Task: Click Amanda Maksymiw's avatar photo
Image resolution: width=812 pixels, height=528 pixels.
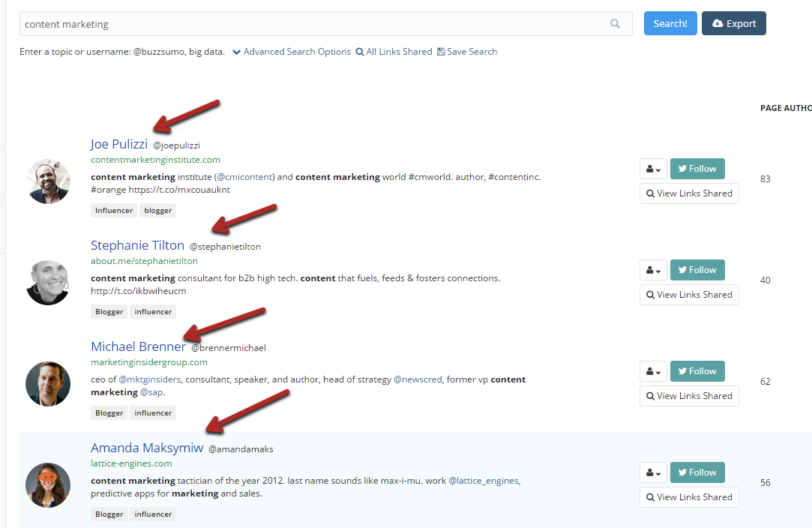Action: [48, 485]
